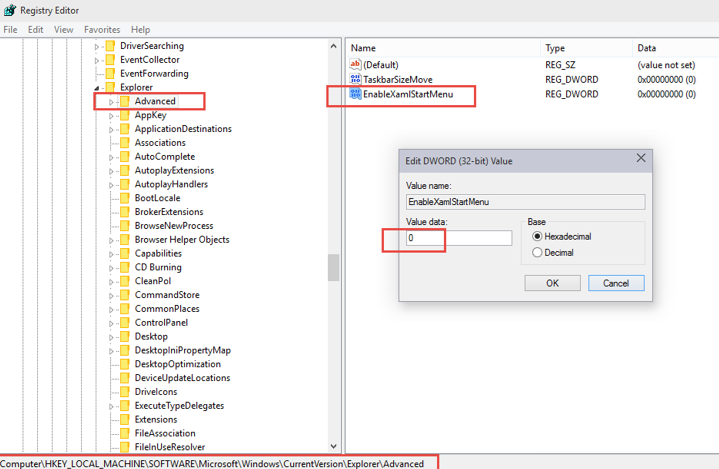Select the (Default) string value icon
The image size is (719, 469).
click(x=355, y=65)
